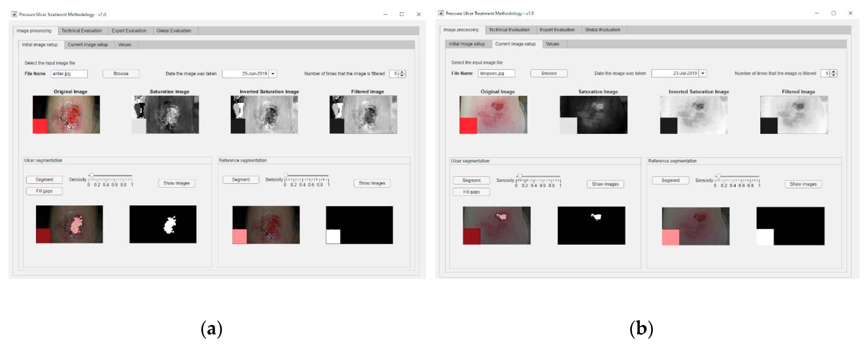The image size is (868, 346).
Task: Click Reference segmentation Show images in window (a)
Action: click(x=372, y=183)
